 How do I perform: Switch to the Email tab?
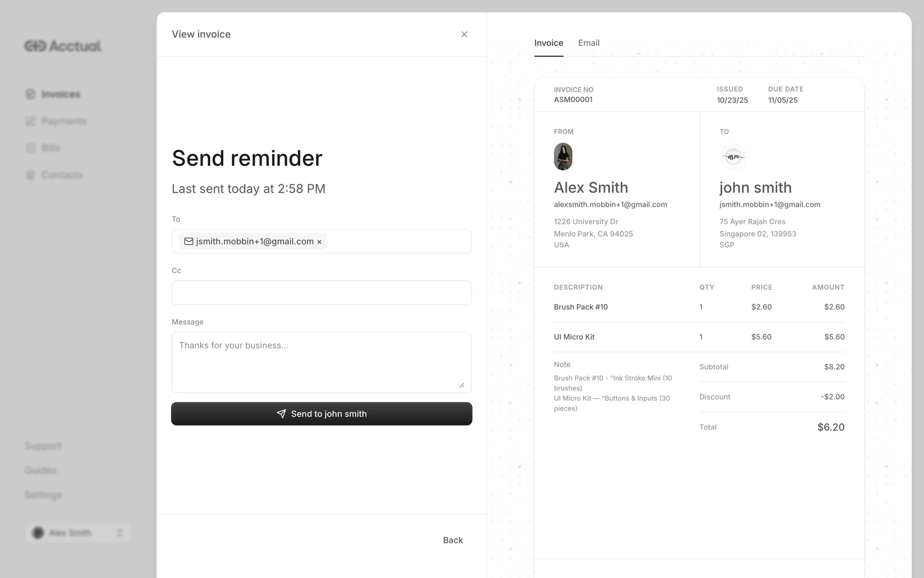tap(589, 43)
